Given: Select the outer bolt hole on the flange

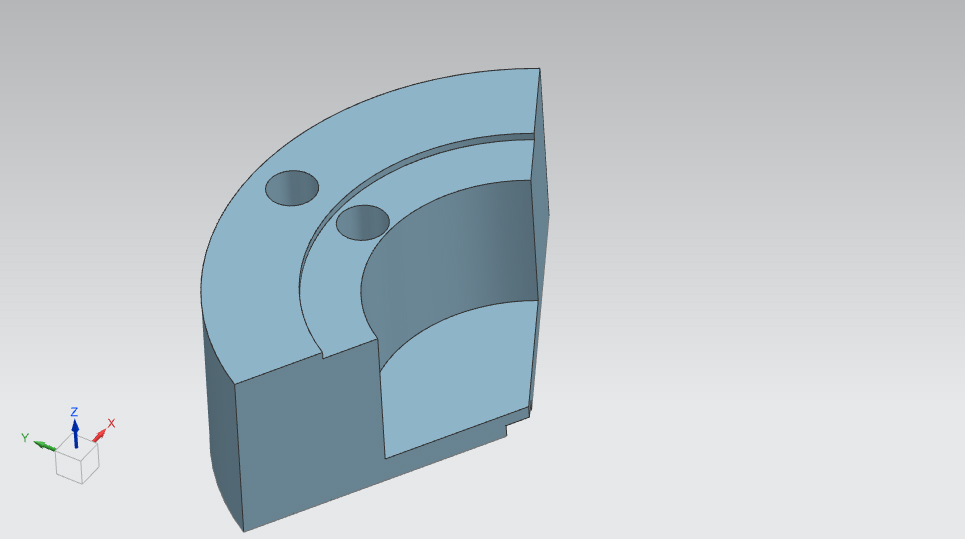Looking at the screenshot, I should (292, 188).
